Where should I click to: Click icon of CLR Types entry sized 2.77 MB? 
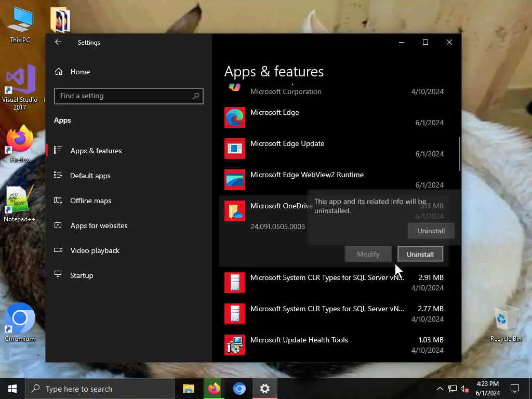pos(235,314)
